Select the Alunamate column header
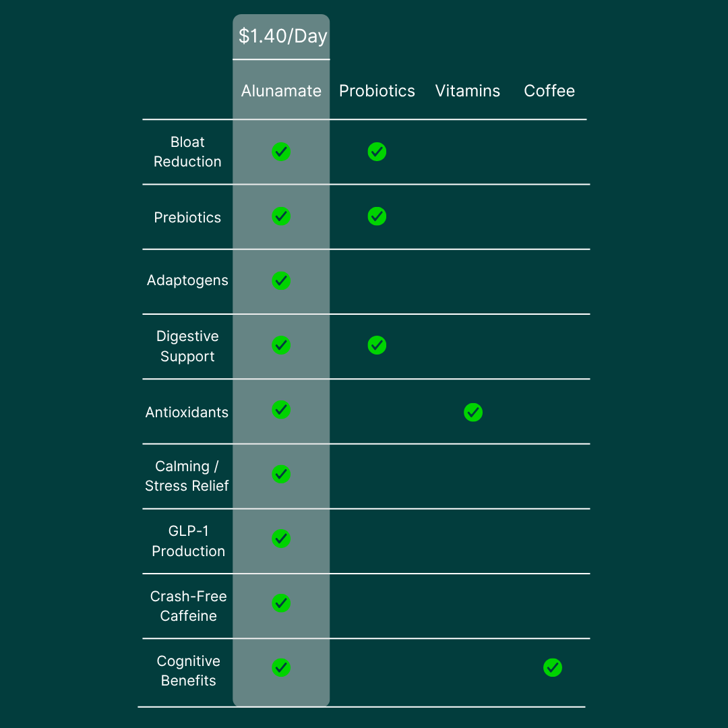Image resolution: width=728 pixels, height=728 pixels. [281, 90]
